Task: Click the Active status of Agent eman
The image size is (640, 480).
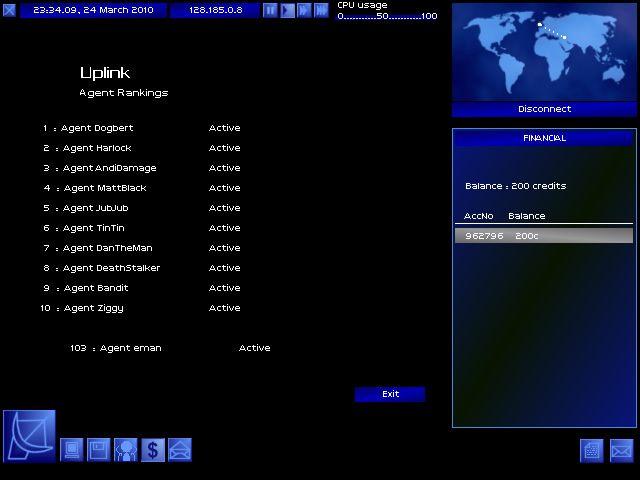Action: tap(254, 348)
